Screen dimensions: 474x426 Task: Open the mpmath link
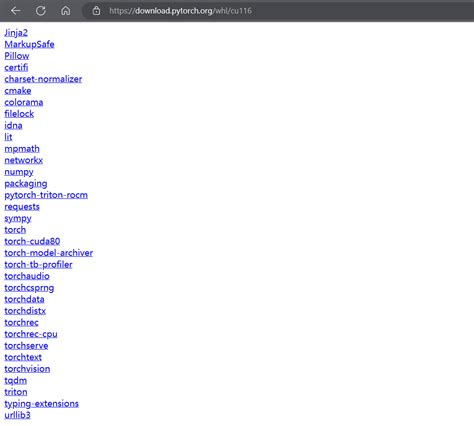click(22, 149)
